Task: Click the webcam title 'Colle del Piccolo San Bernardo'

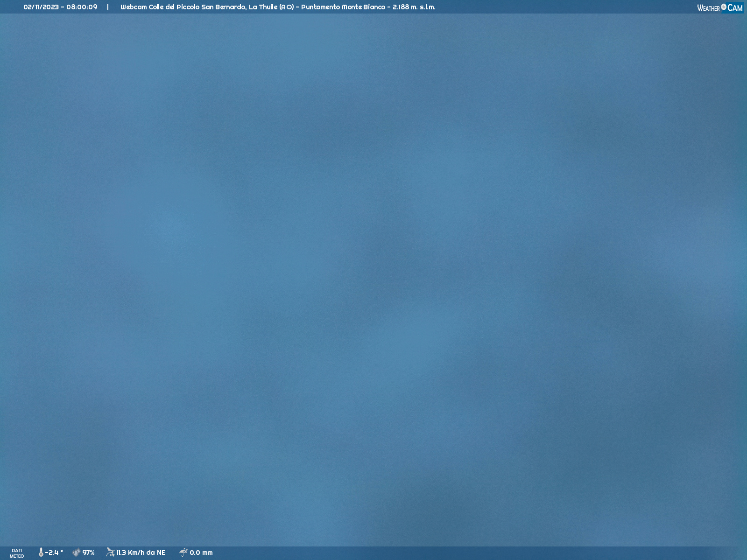Action: [197, 7]
